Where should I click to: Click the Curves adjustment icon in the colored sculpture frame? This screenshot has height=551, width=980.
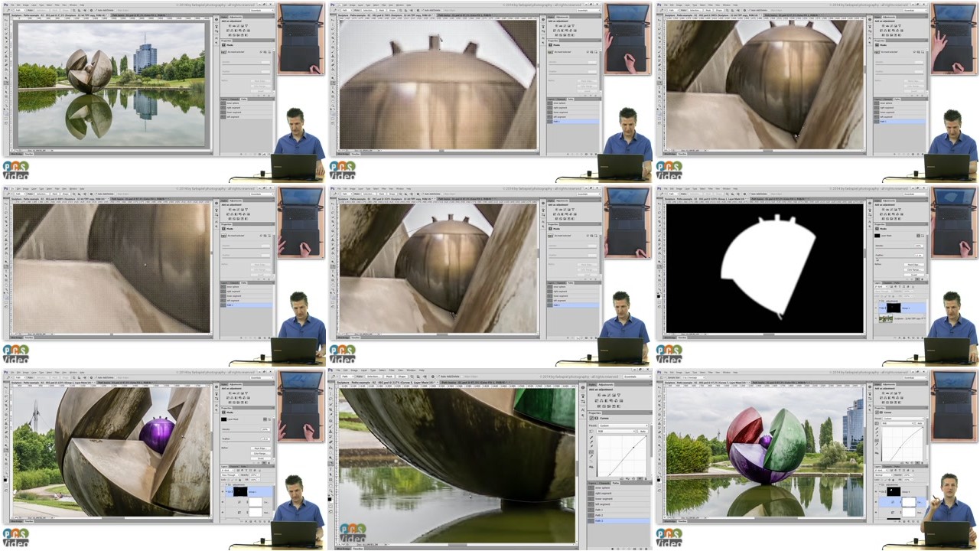[891, 393]
